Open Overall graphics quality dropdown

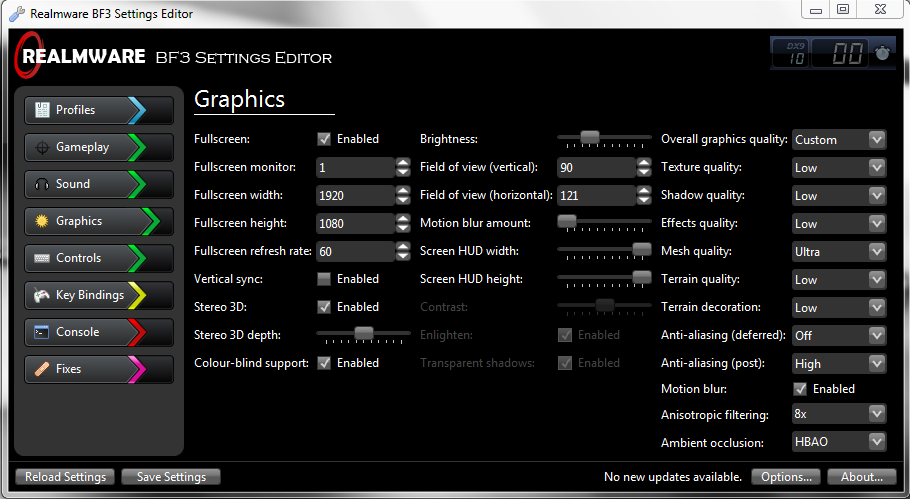[x=839, y=140]
